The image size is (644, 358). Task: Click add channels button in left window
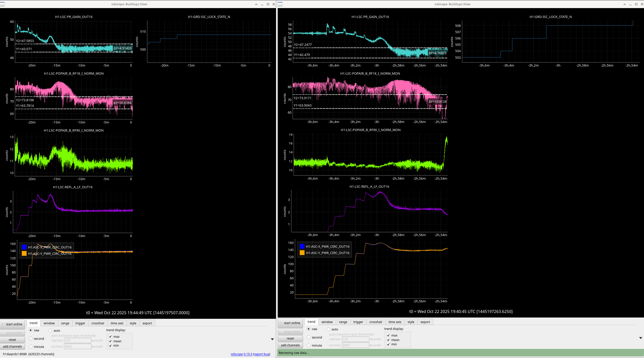pyautogui.click(x=12, y=346)
